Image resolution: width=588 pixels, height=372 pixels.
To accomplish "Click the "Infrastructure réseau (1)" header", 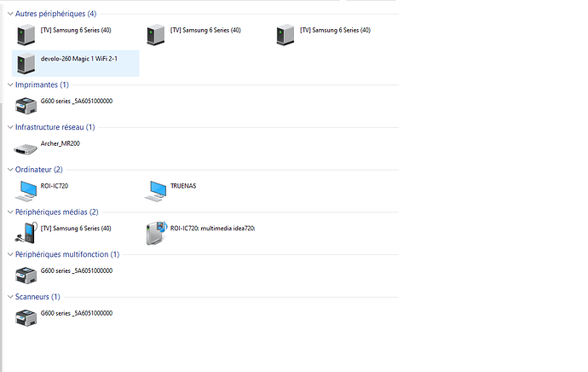I will click(55, 127).
